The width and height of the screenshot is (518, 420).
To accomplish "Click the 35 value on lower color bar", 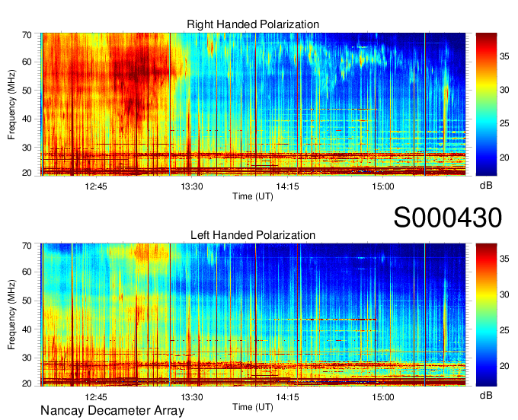I will 504,259.
